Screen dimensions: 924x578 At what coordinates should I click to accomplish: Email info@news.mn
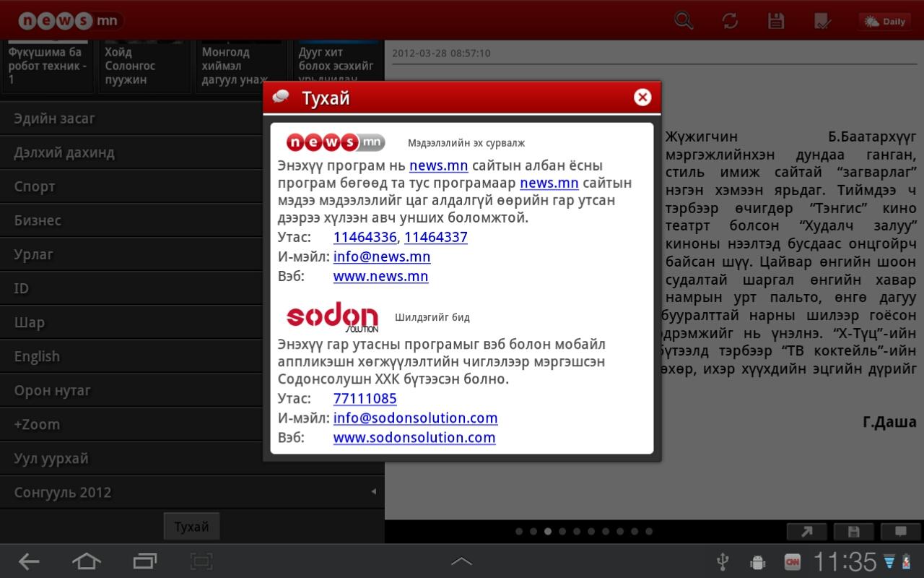382,256
